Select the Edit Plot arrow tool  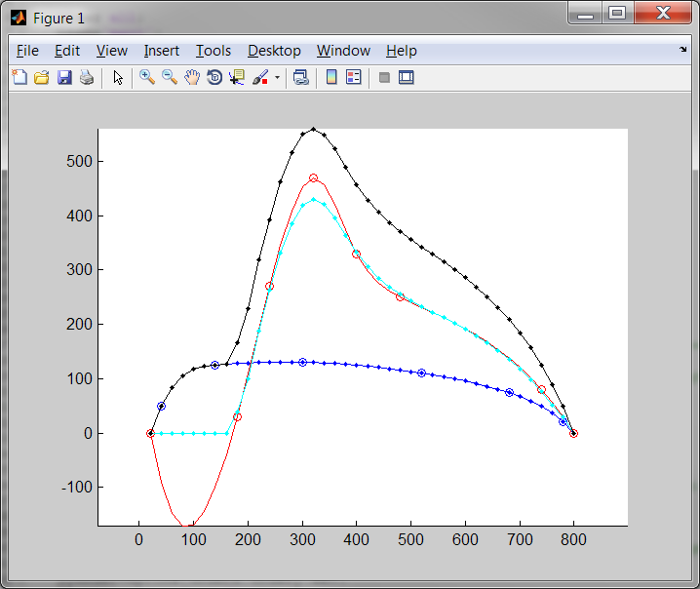click(x=118, y=77)
